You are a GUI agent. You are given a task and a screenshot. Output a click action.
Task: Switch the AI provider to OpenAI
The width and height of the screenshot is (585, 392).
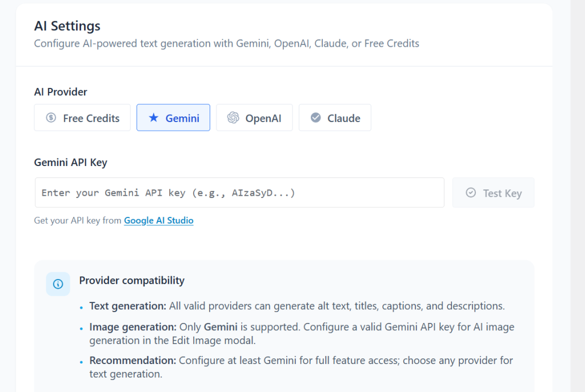click(254, 118)
